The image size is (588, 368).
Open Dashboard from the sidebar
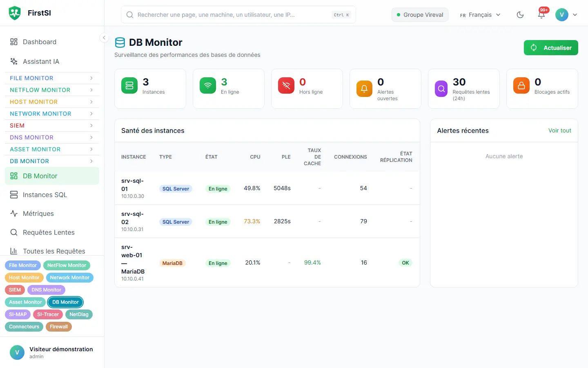point(52,42)
